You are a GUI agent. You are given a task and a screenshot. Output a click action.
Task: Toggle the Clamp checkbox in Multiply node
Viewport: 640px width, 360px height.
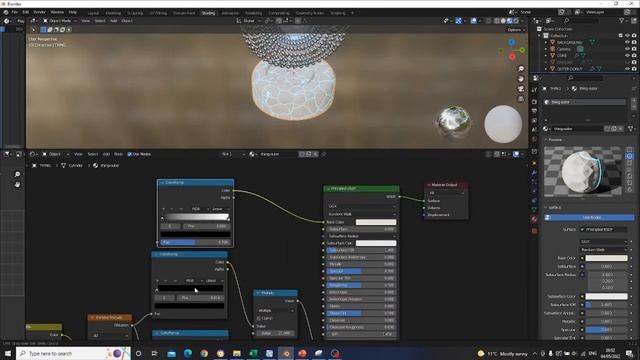tap(259, 318)
